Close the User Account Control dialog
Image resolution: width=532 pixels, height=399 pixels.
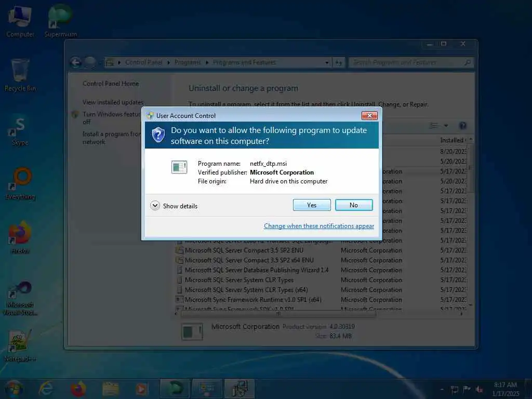click(369, 116)
